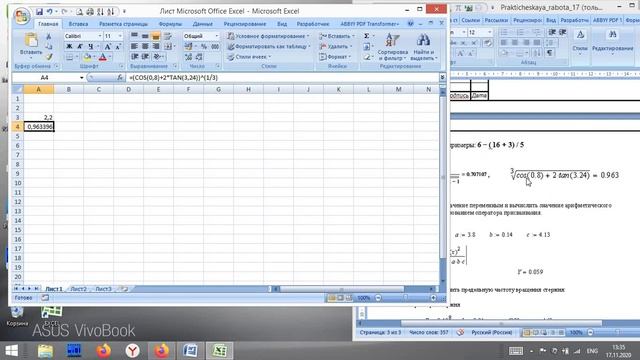This screenshot has height=360, width=640.
Task: Open the Windows Start menu
Action: click(x=11, y=351)
